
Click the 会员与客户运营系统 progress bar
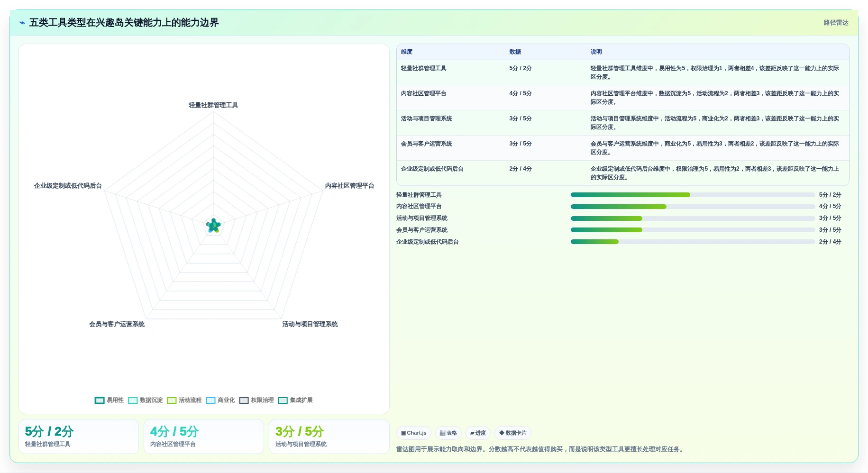tap(693, 230)
